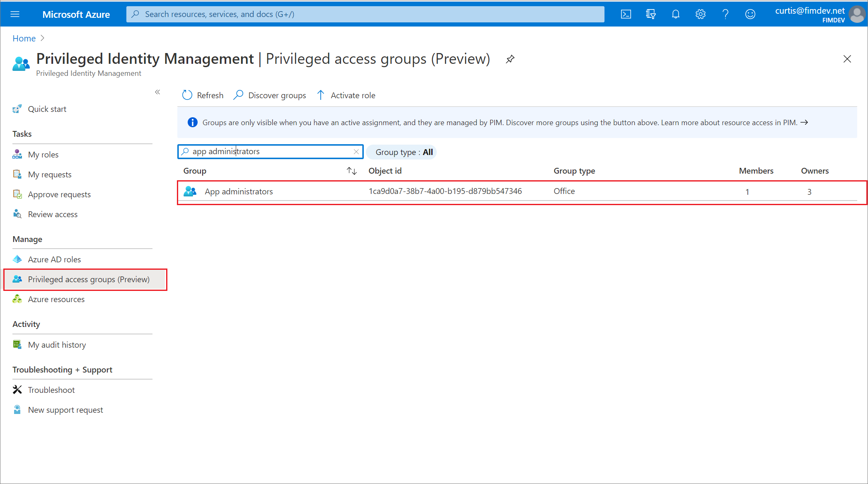Open Azure AD roles in the menu

pyautogui.click(x=54, y=259)
